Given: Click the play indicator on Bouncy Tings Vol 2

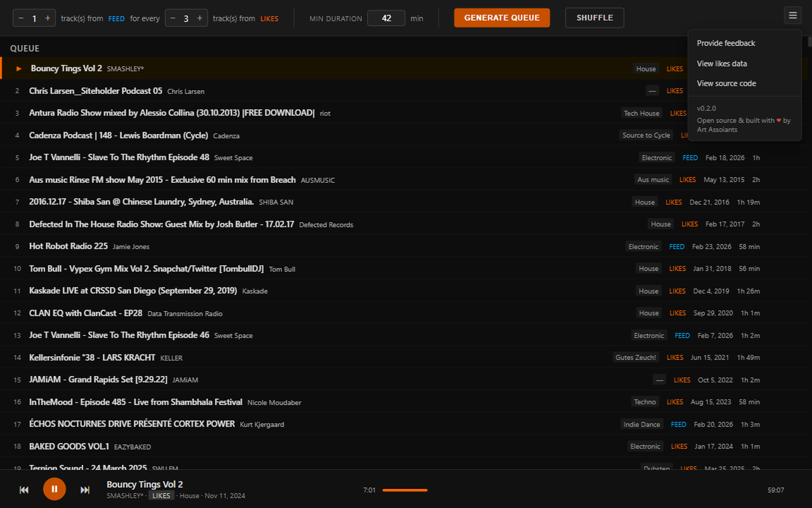Looking at the screenshot, I should coord(19,69).
